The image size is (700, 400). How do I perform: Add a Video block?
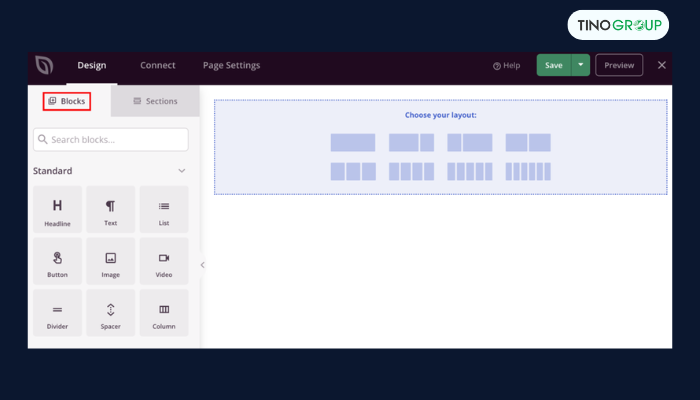pyautogui.click(x=164, y=261)
